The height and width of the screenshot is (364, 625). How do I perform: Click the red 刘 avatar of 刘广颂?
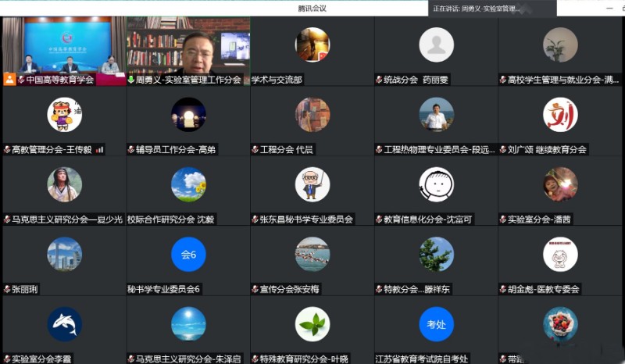(x=560, y=115)
